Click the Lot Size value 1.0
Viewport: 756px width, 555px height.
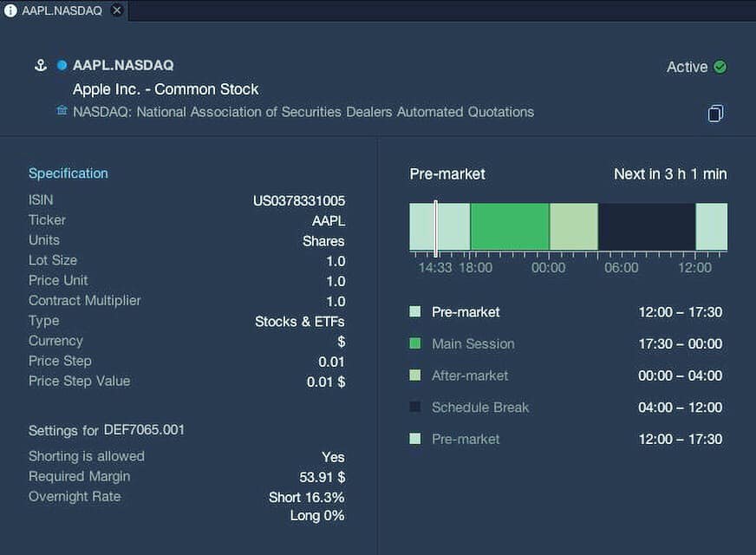click(336, 261)
